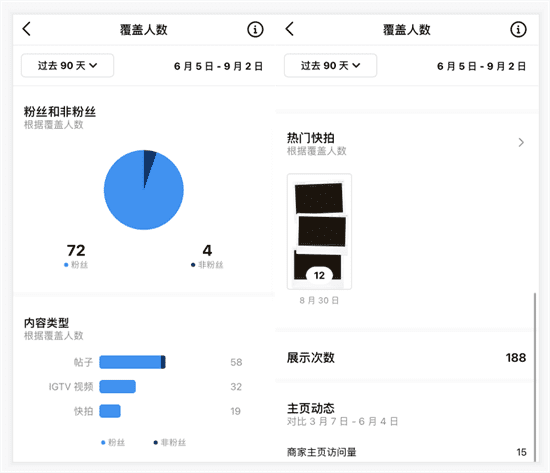The width and height of the screenshot is (550, 473).
Task: Open info icon in left panel header
Action: [255, 29]
